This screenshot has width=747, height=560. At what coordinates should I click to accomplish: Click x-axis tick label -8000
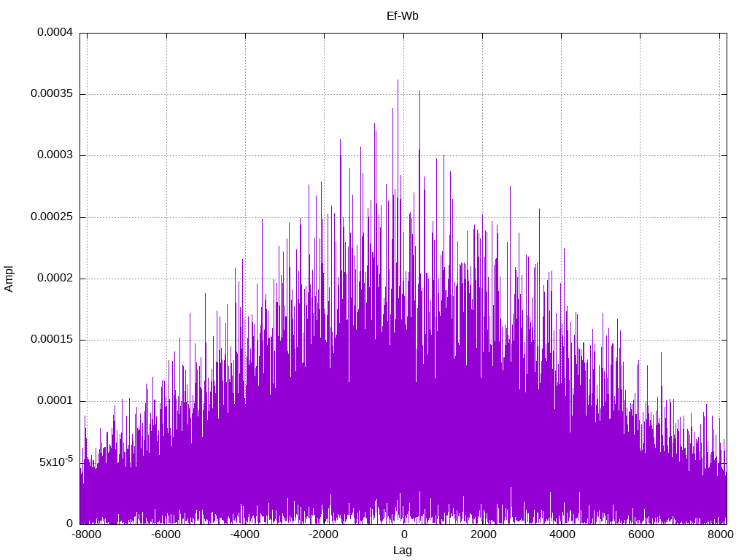[87, 534]
